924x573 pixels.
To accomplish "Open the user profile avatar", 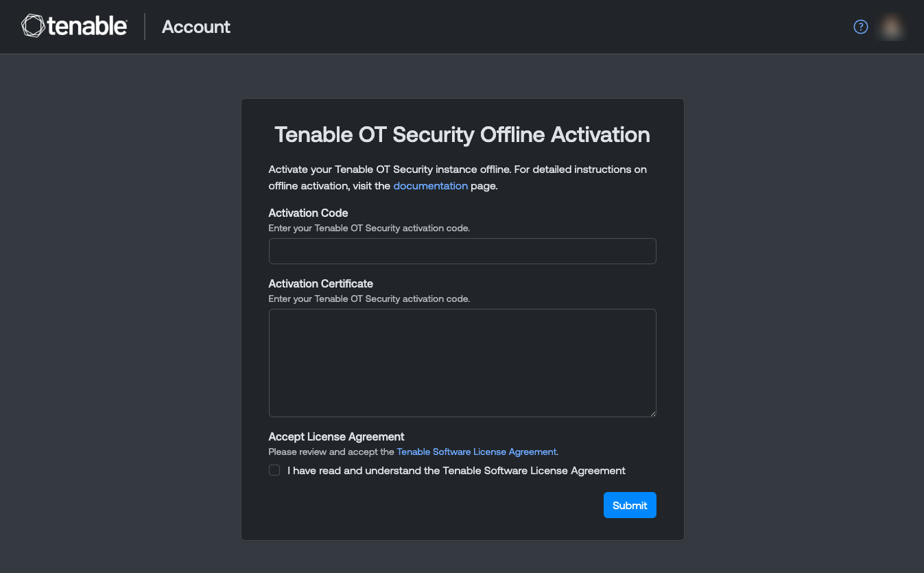I will pos(891,27).
